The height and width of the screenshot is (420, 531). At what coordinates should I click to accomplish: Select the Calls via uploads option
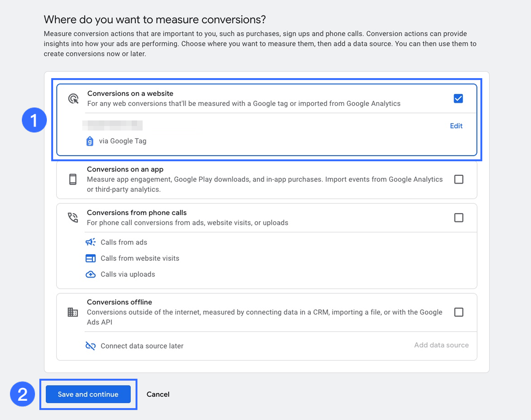coord(128,274)
